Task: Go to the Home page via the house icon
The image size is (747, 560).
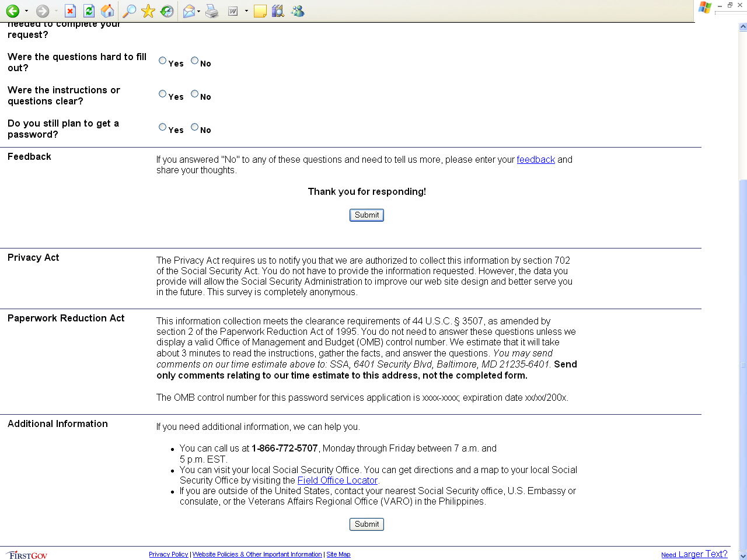Action: pos(107,11)
